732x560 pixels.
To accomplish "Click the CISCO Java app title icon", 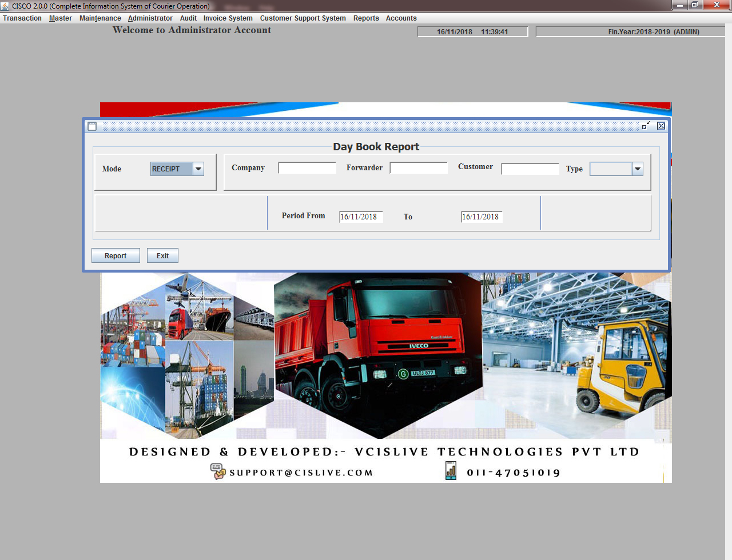I will coord(5,6).
